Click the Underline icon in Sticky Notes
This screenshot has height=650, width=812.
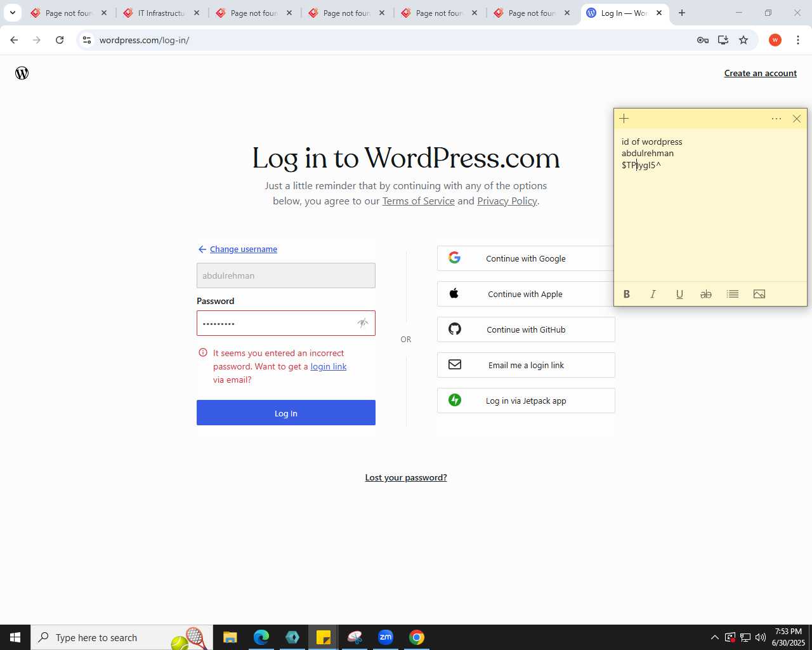pos(679,294)
